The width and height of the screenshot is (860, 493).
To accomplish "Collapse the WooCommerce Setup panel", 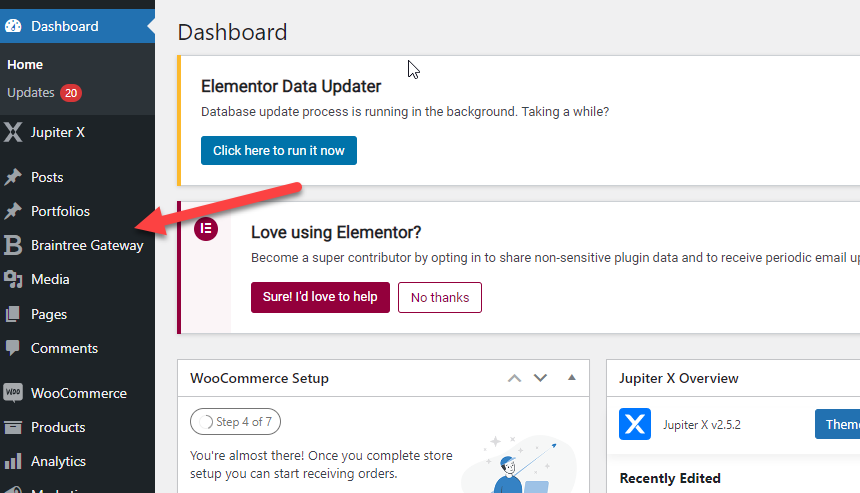I will click(x=572, y=378).
